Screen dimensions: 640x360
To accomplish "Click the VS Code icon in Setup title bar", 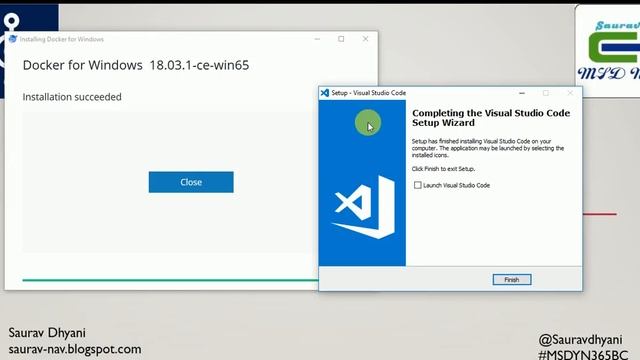I will (x=324, y=93).
